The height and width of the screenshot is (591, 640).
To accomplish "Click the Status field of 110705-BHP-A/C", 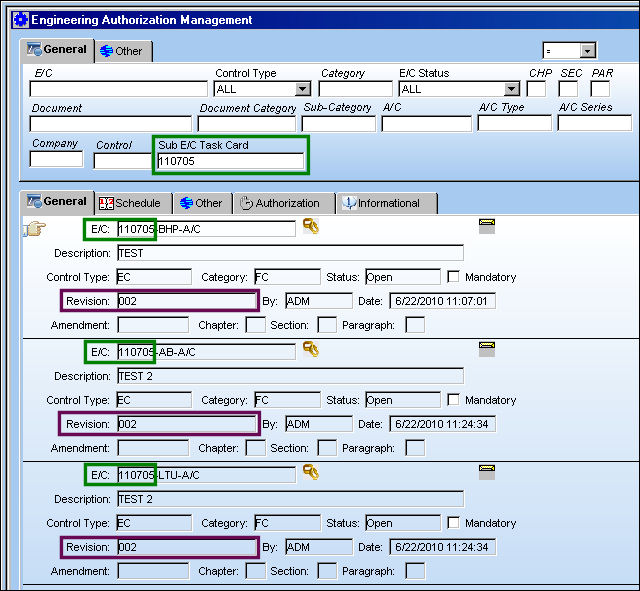I will (x=403, y=277).
